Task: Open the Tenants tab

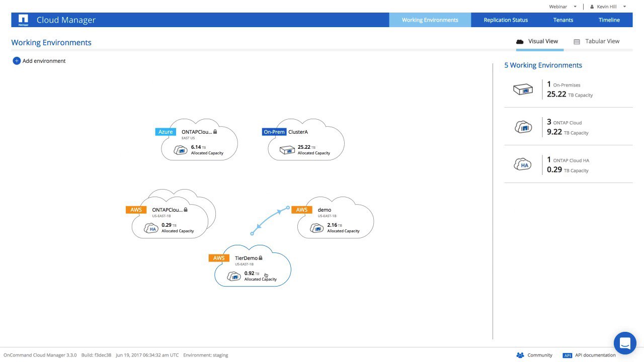Action: click(x=563, y=20)
